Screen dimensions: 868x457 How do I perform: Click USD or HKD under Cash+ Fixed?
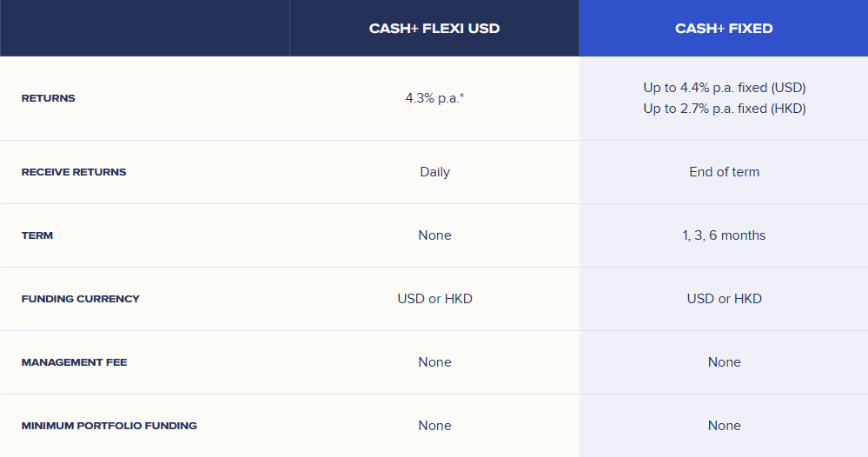point(724,299)
